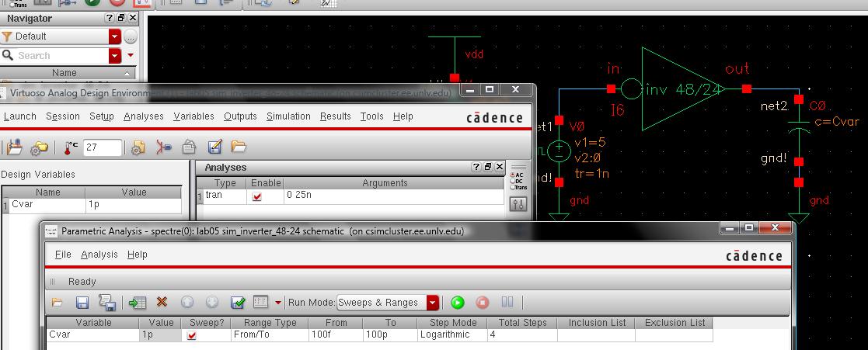The height and width of the screenshot is (350, 868).
Task: Click the thermometer temperature icon
Action: pos(71,147)
